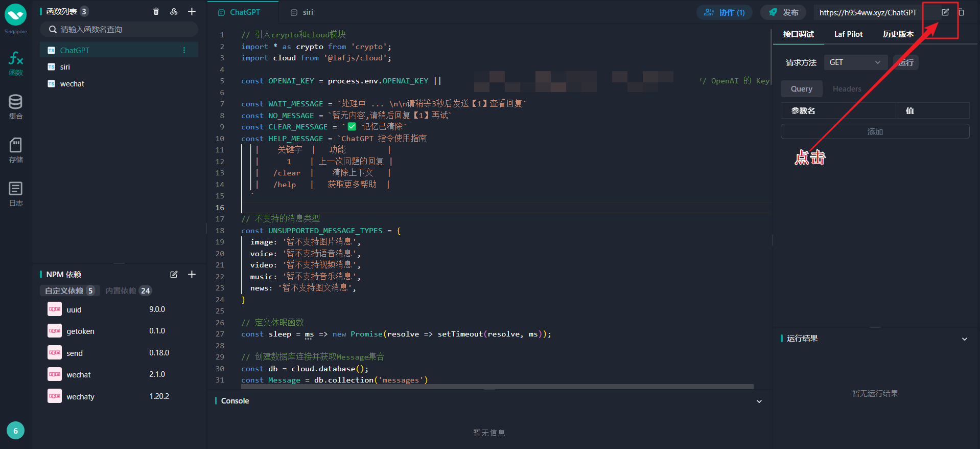Click the green avatar badge labeled 6

(x=15, y=431)
